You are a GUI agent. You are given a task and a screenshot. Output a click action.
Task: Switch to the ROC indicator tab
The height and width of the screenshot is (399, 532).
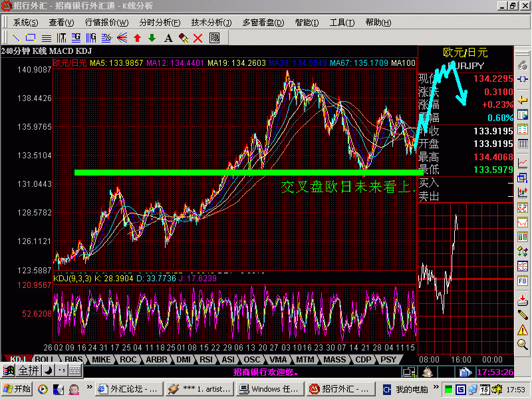[128, 359]
